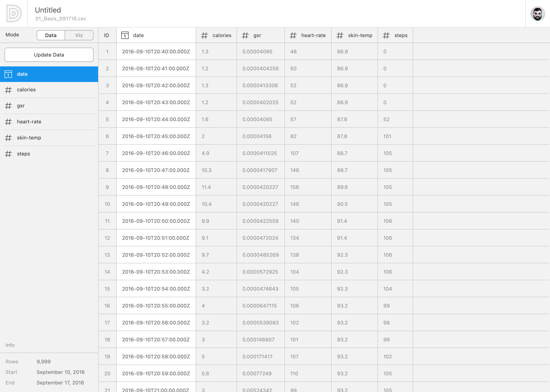Click skin-temp value 89.6 in row 9
This screenshot has width=550, height=392.
pyautogui.click(x=342, y=187)
